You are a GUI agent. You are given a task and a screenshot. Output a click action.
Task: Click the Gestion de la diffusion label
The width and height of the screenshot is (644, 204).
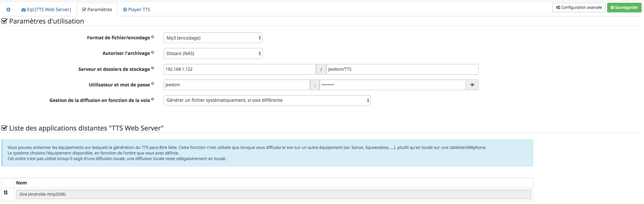point(100,100)
